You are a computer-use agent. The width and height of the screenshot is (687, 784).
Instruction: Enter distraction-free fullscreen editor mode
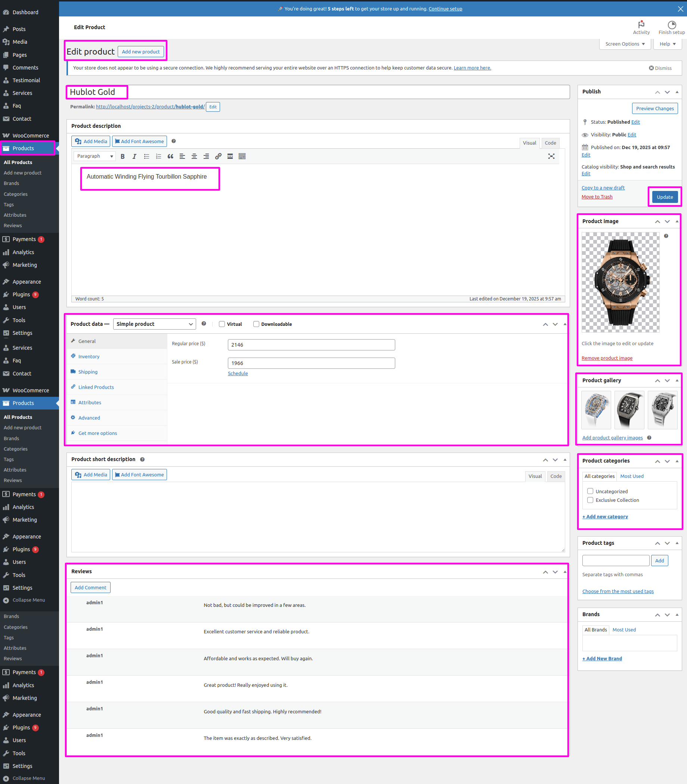tap(551, 156)
